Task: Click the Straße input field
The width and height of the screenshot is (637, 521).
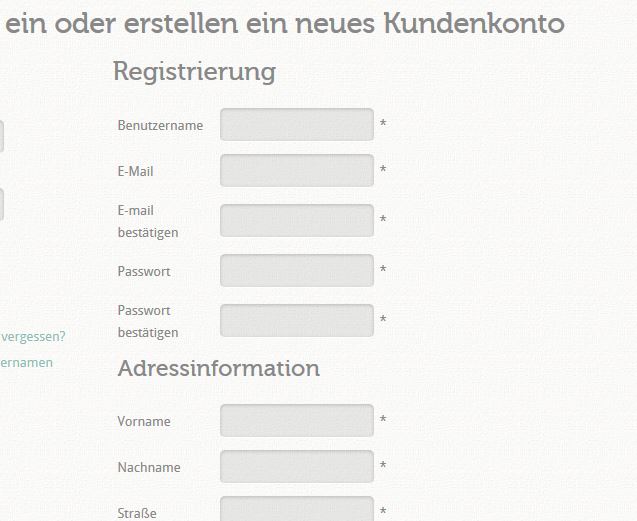Action: coord(296,511)
